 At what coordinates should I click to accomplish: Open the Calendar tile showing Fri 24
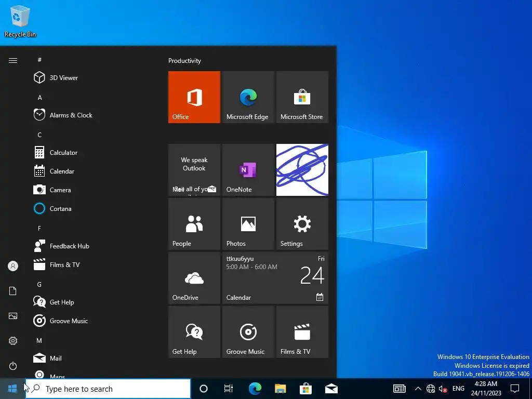pos(275,278)
